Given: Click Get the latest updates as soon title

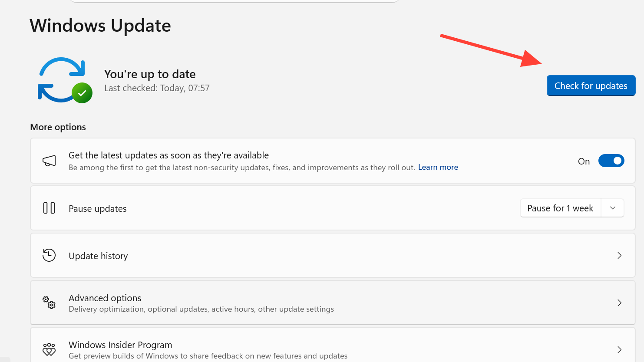Looking at the screenshot, I should click(168, 155).
